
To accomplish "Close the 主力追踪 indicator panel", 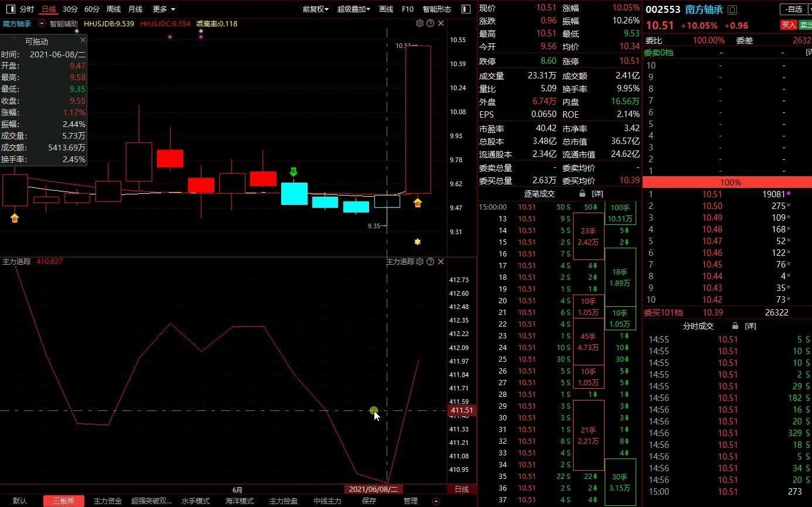I will (x=441, y=262).
